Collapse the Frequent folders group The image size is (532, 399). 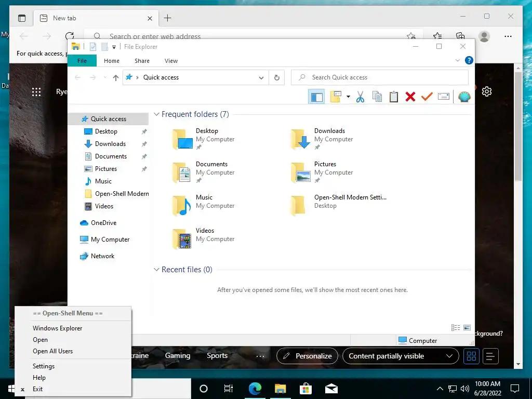coord(156,114)
